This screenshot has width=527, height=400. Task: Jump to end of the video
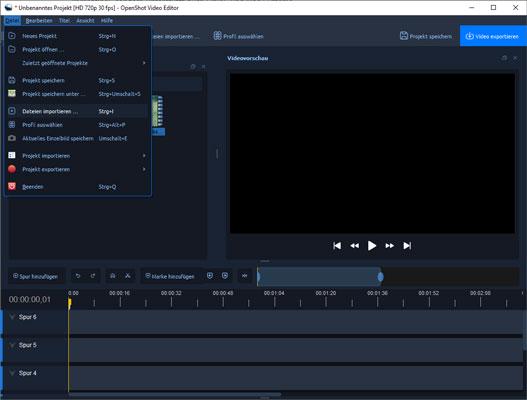click(x=407, y=246)
